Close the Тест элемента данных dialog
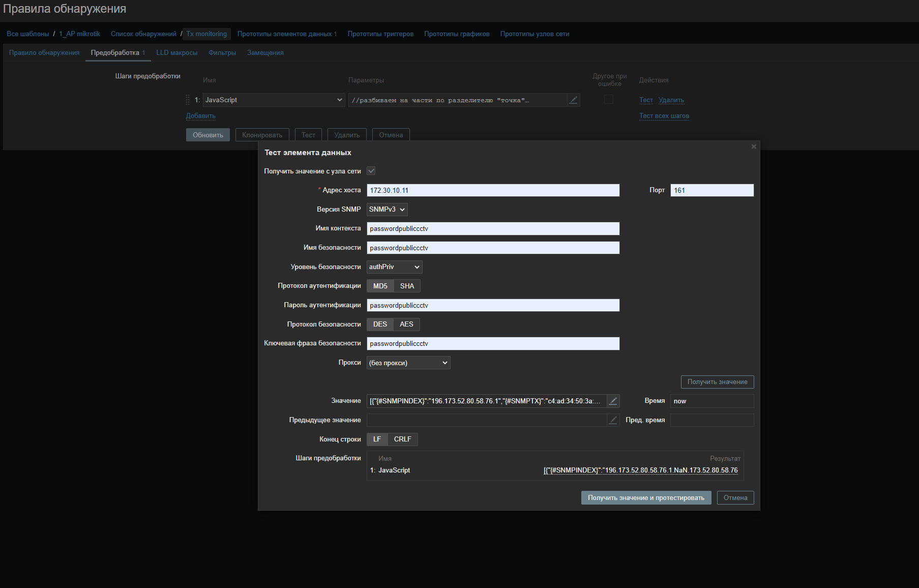Viewport: 919px width, 588px height. click(754, 147)
